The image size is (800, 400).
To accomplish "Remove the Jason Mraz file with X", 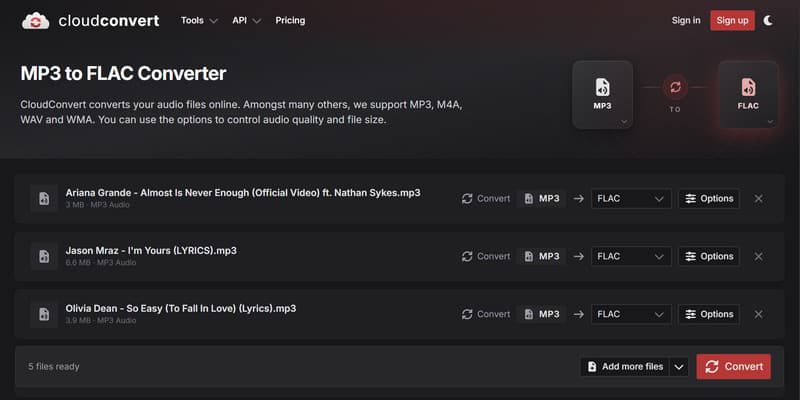I will click(759, 256).
